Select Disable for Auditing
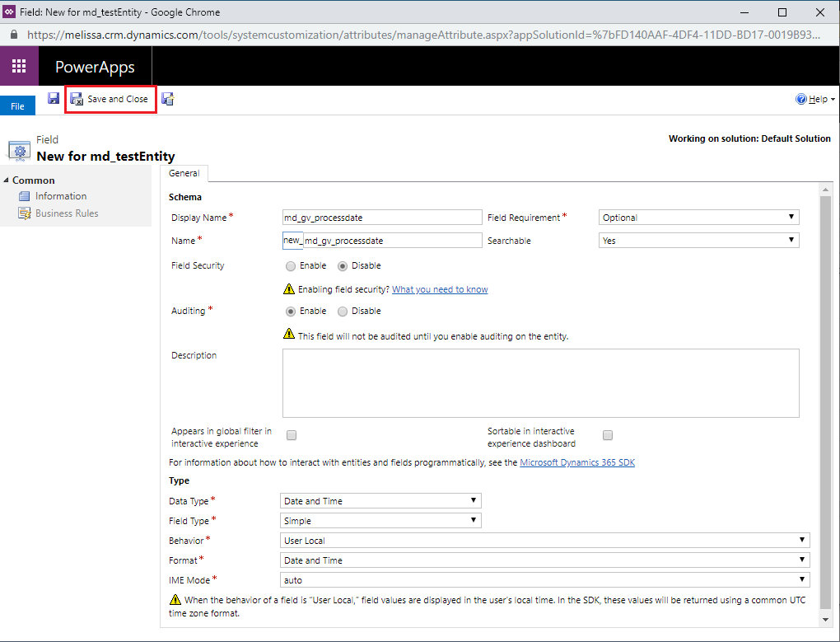This screenshot has height=642, width=840. 343,312
